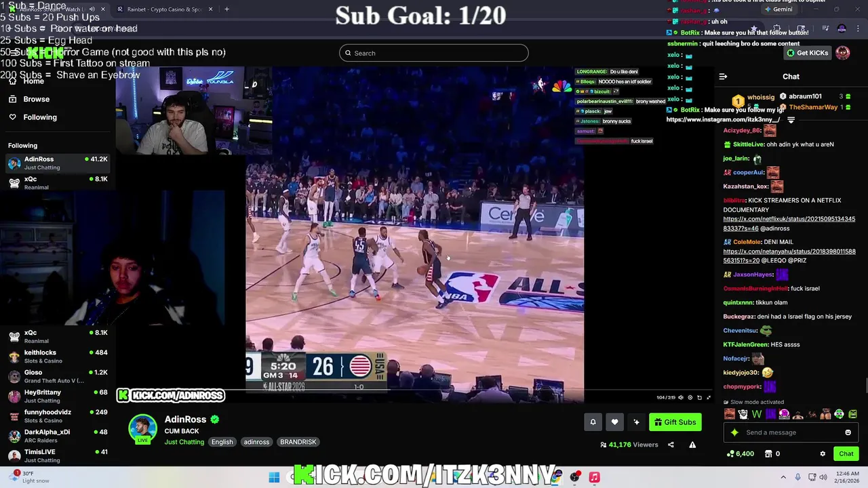Image resolution: width=868 pixels, height=488 pixels.
Task: Click the green Chat send button
Action: [846, 453]
